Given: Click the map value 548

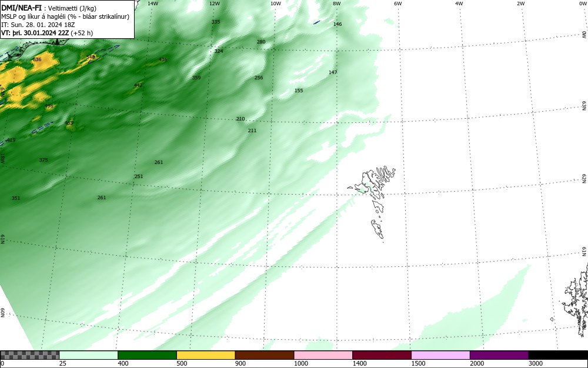Looking at the screenshot, I should point(91,57).
